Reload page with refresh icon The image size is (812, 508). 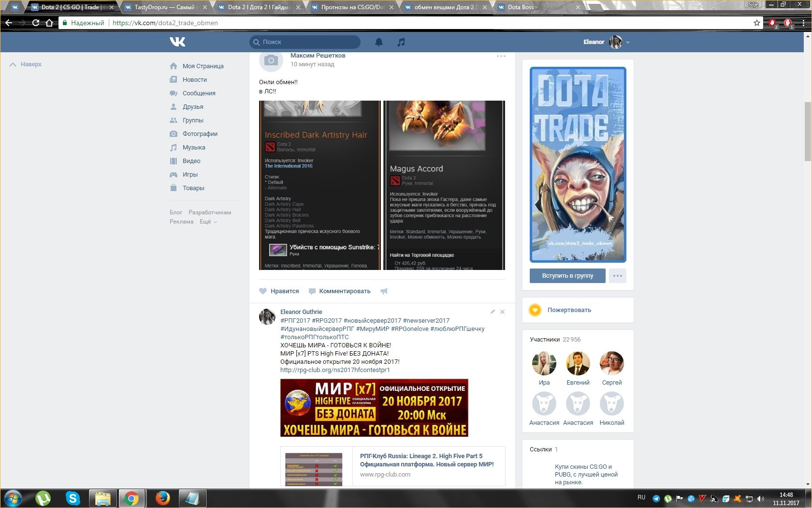click(35, 23)
